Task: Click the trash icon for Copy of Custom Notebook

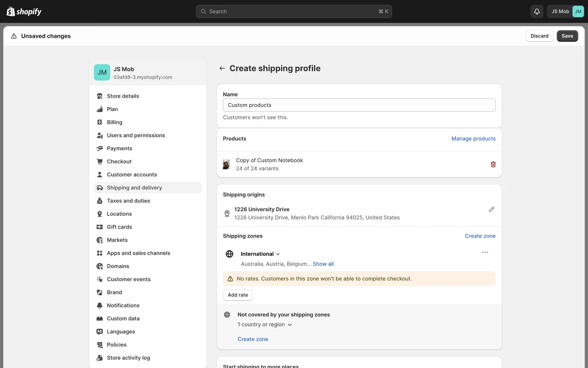Action: click(x=493, y=164)
